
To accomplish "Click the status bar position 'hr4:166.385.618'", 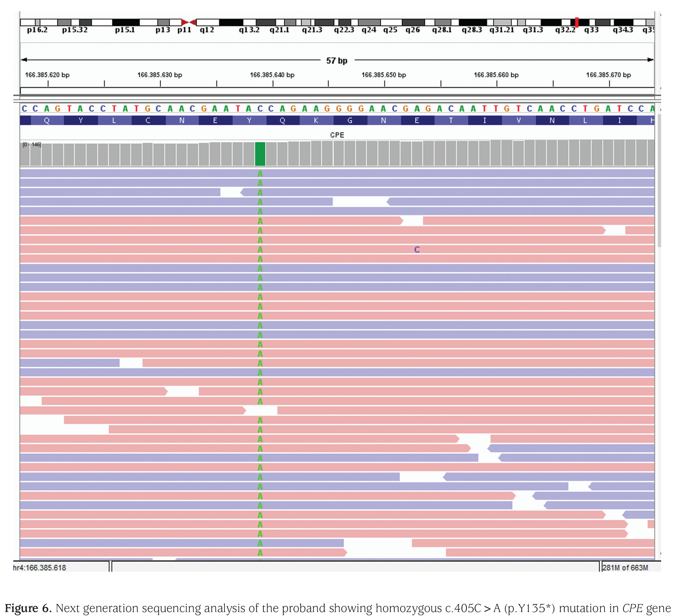I will point(40,568).
